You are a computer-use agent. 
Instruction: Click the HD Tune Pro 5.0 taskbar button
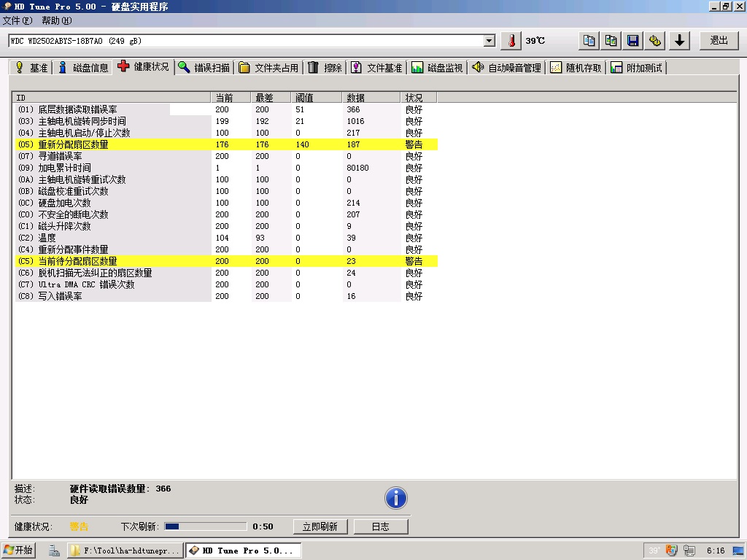243,551
